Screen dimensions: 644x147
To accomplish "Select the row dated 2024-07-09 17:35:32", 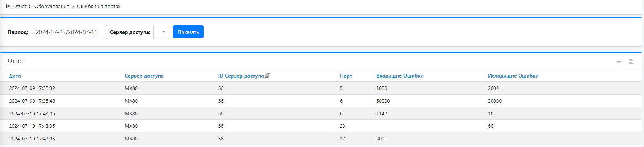I will (x=321, y=88).
